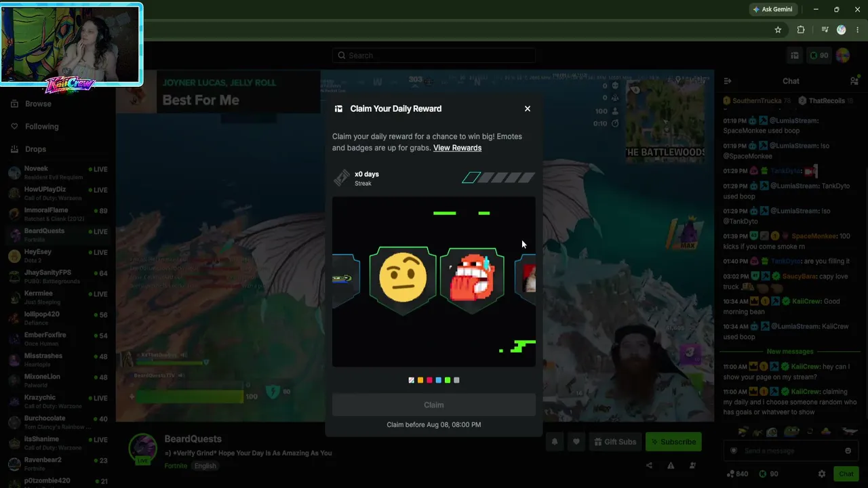Click the shield icon in chat input
This screenshot has width=868, height=488.
(x=733, y=451)
